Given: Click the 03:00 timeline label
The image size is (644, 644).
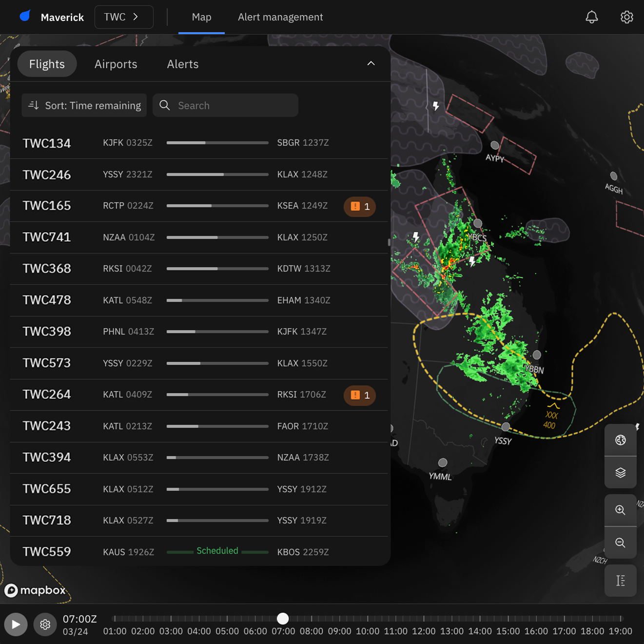Looking at the screenshot, I should 171,631.
